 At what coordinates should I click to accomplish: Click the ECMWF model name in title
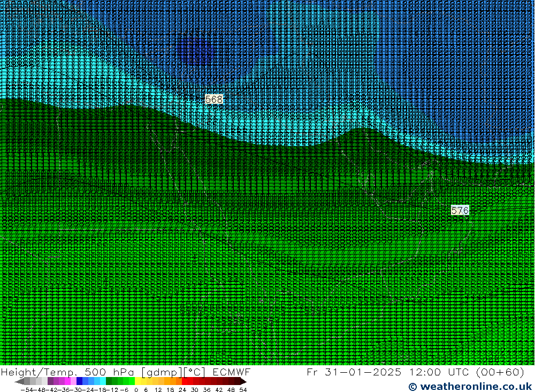pos(231,372)
